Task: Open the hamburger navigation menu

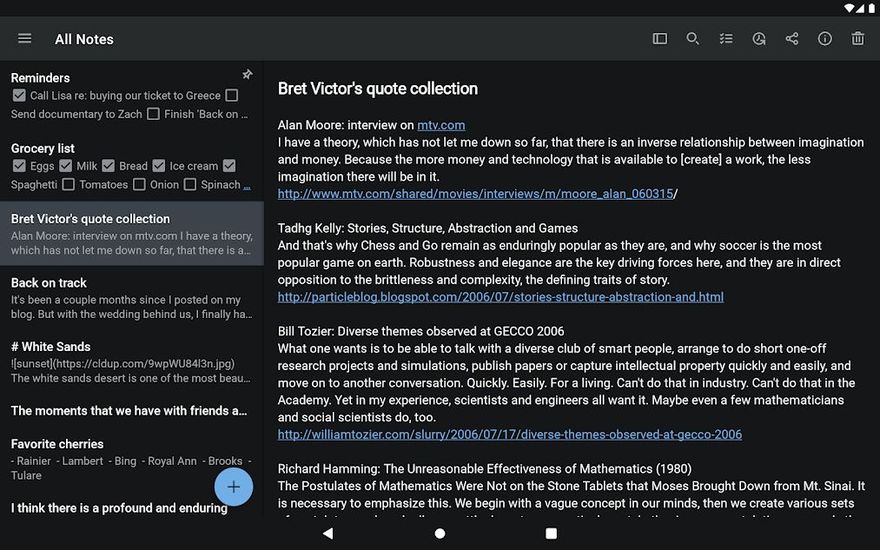Action: click(25, 38)
